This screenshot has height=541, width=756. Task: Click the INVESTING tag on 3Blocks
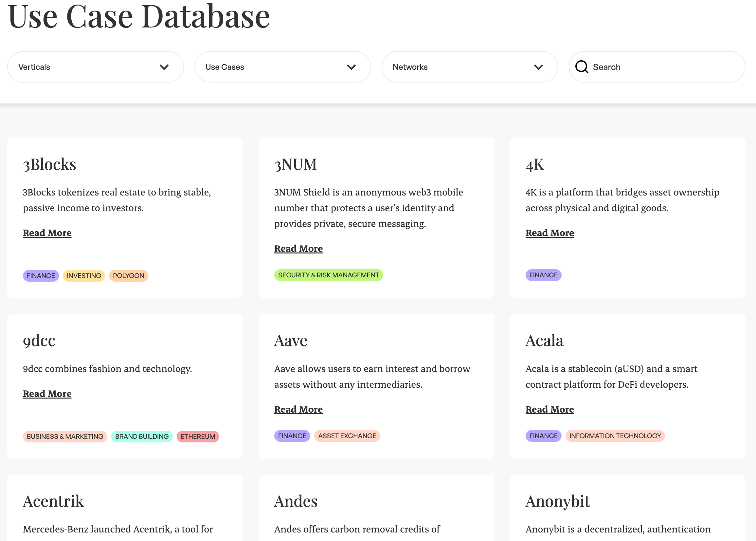coord(84,276)
